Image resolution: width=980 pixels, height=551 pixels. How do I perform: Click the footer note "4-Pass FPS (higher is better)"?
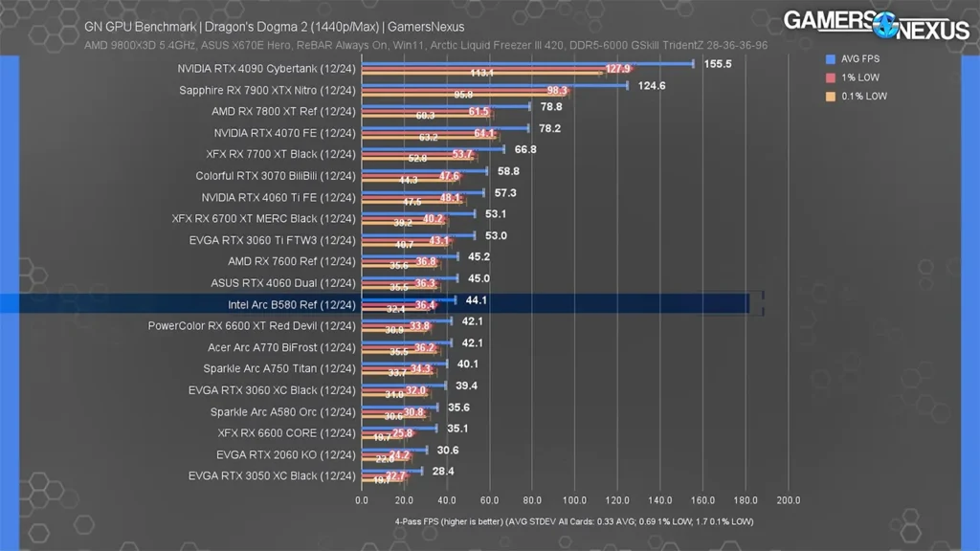tap(449, 521)
